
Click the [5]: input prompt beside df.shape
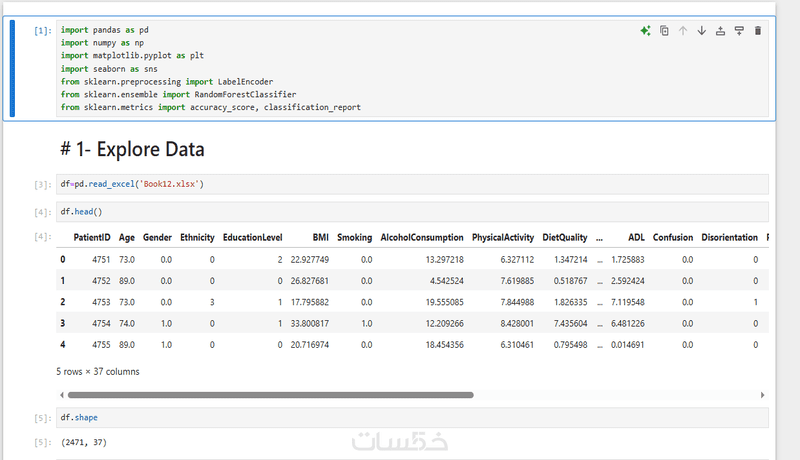click(43, 418)
